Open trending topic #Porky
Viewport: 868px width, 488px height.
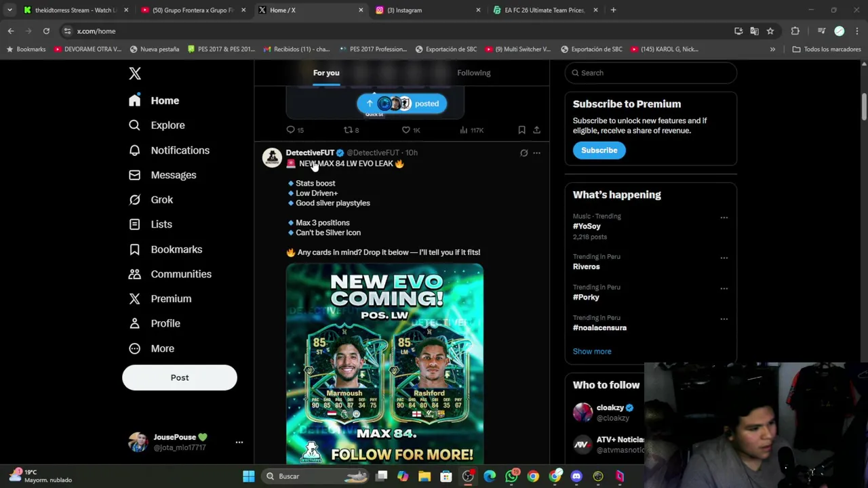pyautogui.click(x=586, y=298)
